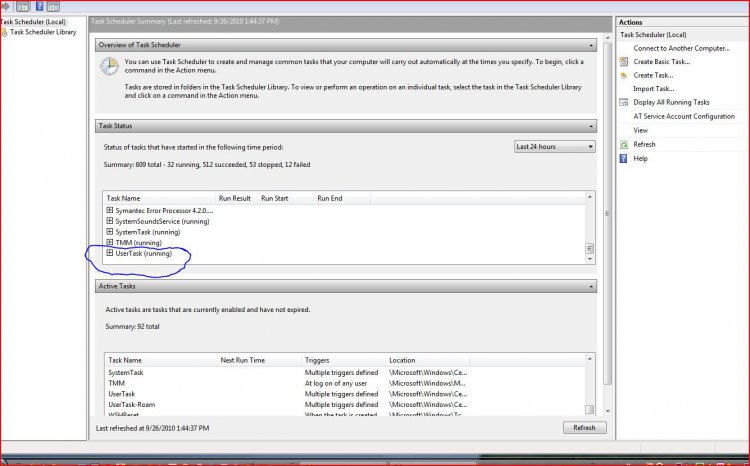The width and height of the screenshot is (750, 466).
Task: Select TMM in the Active Tasks list
Action: (116, 383)
